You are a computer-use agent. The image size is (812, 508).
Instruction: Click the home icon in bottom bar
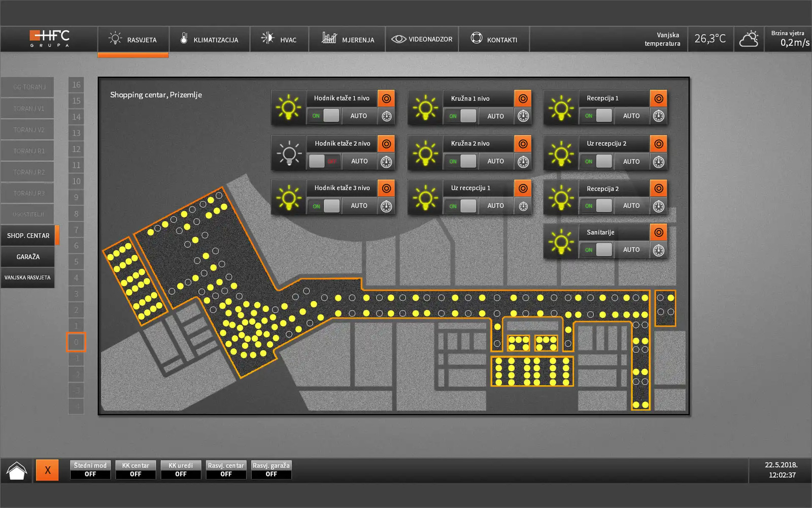pos(17,470)
